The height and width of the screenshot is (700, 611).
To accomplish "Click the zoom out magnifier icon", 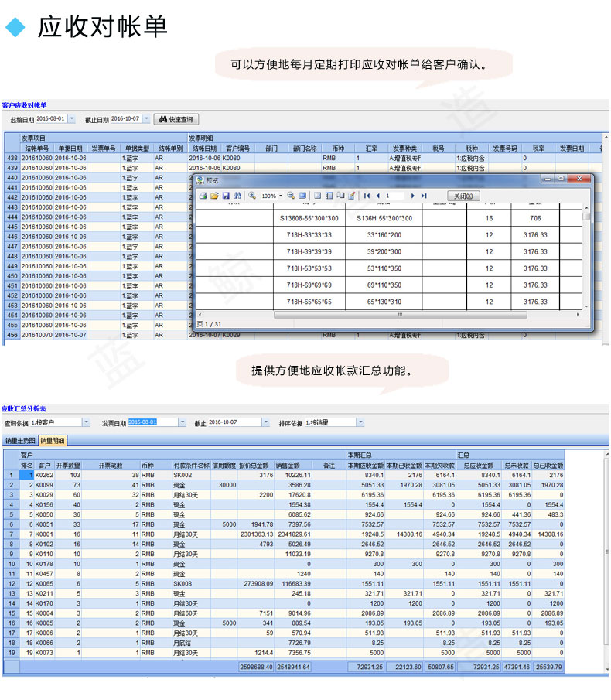I will click(291, 196).
